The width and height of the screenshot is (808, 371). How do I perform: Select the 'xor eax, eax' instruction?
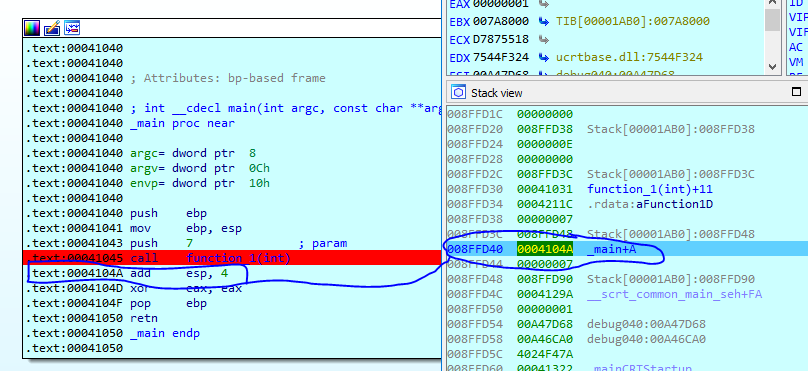coord(186,288)
